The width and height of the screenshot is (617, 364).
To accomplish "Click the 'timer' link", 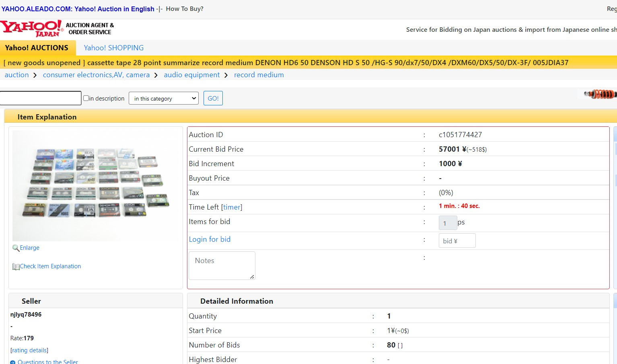I will 232,207.
